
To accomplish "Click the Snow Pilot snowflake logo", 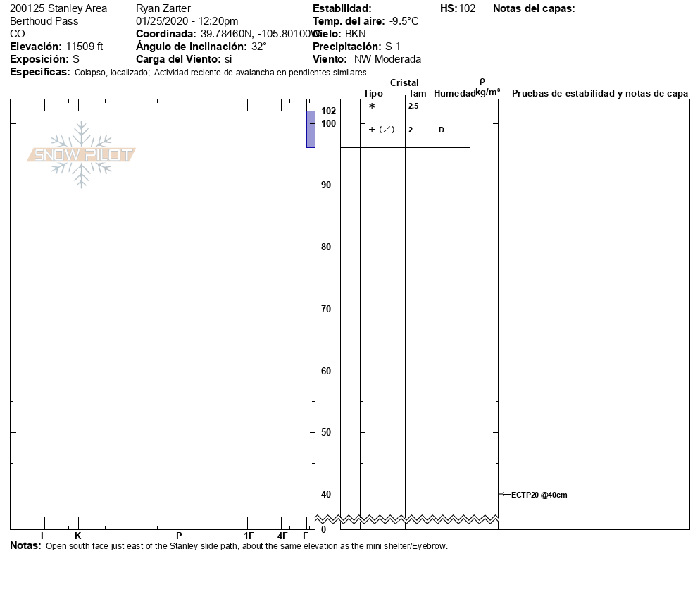I will 82,155.
